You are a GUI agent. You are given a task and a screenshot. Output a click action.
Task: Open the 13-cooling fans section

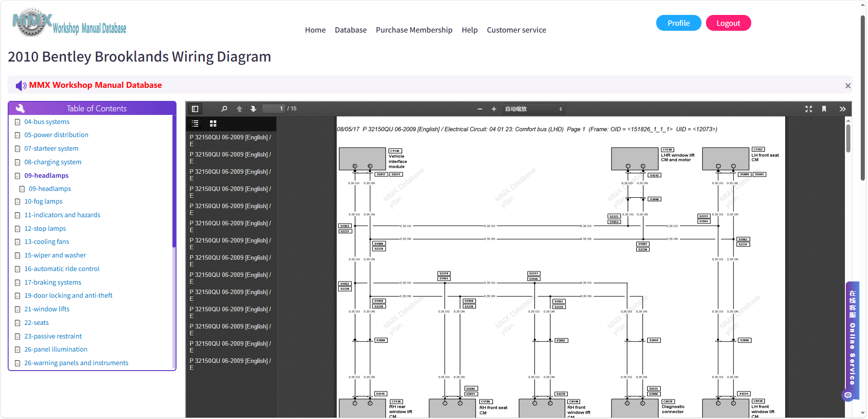click(47, 242)
